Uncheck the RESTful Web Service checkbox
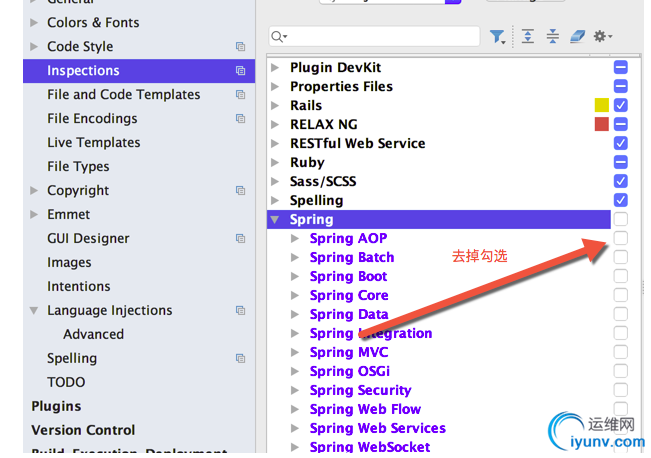Screen dimensions: 651x458 pyautogui.click(x=620, y=143)
